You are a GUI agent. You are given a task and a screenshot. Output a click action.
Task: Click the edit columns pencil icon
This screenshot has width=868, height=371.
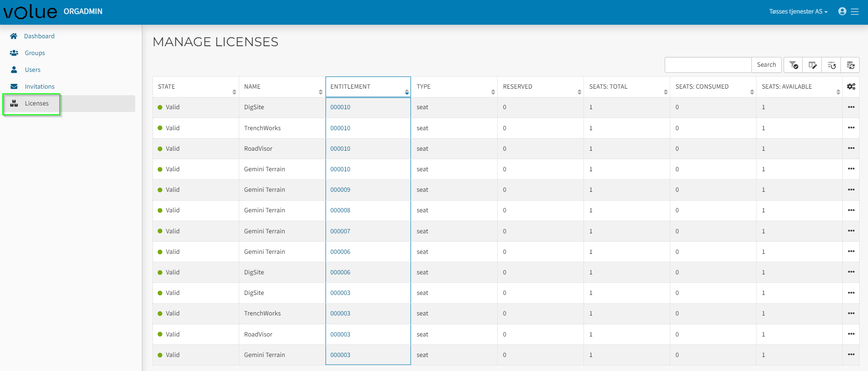coord(812,65)
